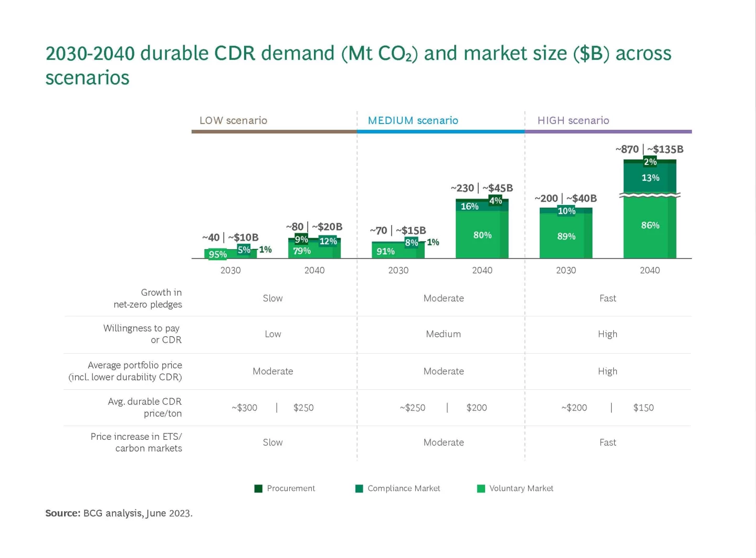This screenshot has height=558, width=756.
Task: Click the Compliance Market legend color square
Action: 359,489
